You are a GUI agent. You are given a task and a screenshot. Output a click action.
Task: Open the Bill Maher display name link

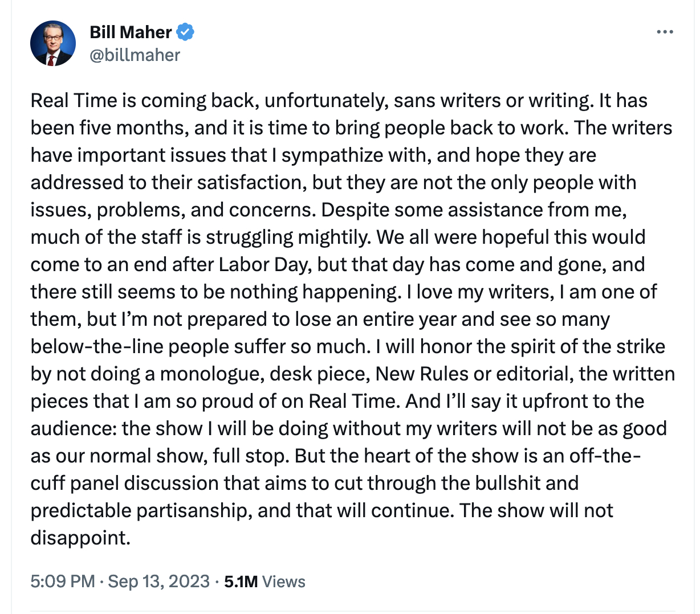point(131,32)
